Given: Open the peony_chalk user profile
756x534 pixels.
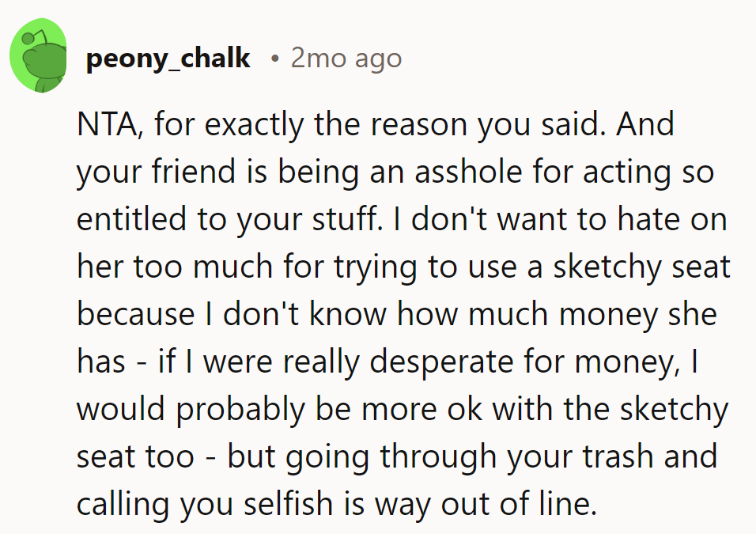Looking at the screenshot, I should coord(168,58).
